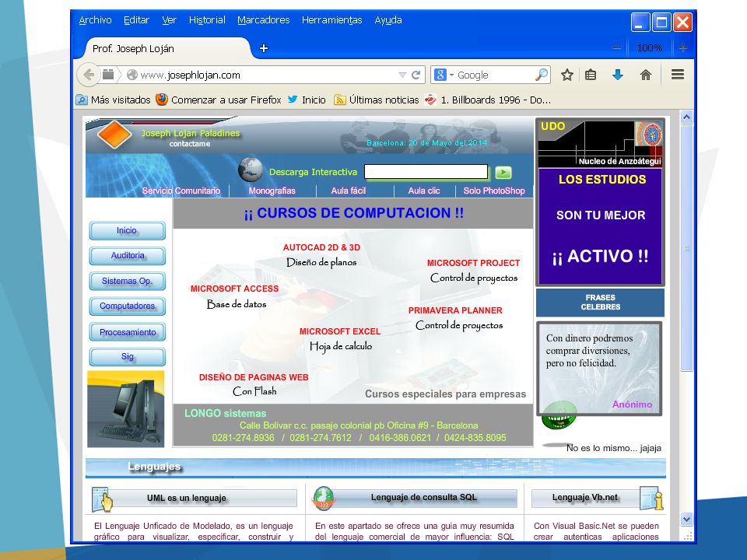Image resolution: width=747 pixels, height=560 pixels.
Task: Click the Inicio sidebar button
Action: 127,231
